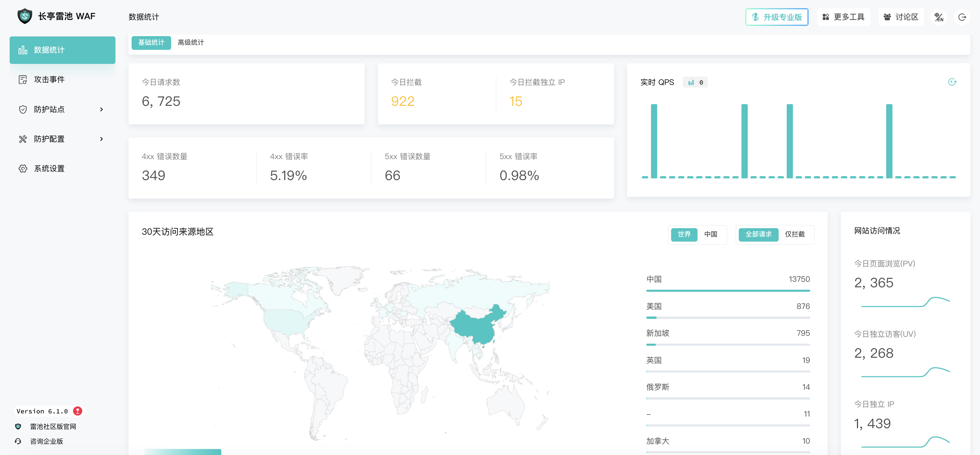Expand the 防护站点 submenu chevron
Image resolution: width=980 pixels, height=455 pixels.
pyautogui.click(x=101, y=109)
